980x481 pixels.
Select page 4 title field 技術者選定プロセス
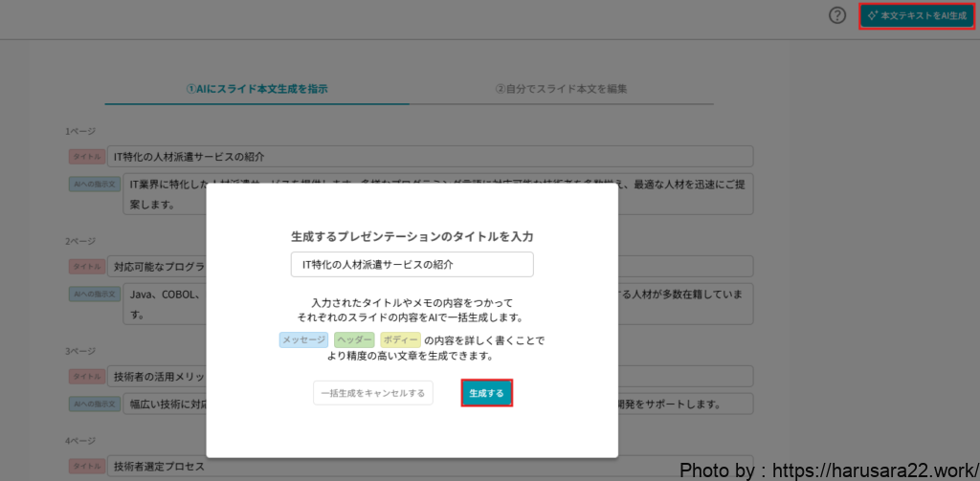click(x=431, y=467)
